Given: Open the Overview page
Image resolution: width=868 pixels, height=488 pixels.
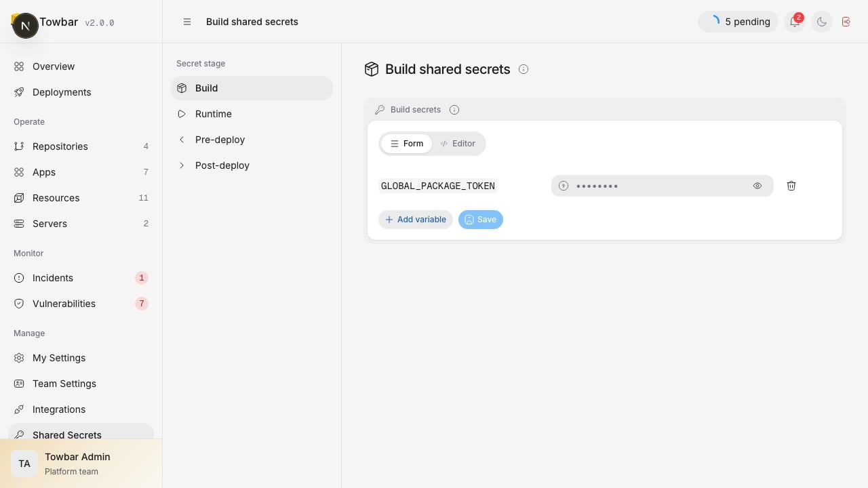Looking at the screenshot, I should tap(81, 66).
